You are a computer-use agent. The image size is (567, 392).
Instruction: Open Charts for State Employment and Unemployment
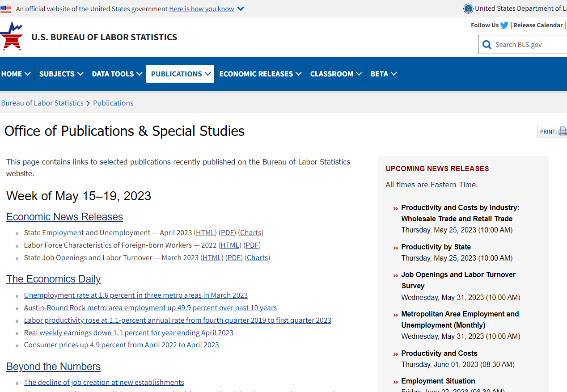pyautogui.click(x=251, y=232)
